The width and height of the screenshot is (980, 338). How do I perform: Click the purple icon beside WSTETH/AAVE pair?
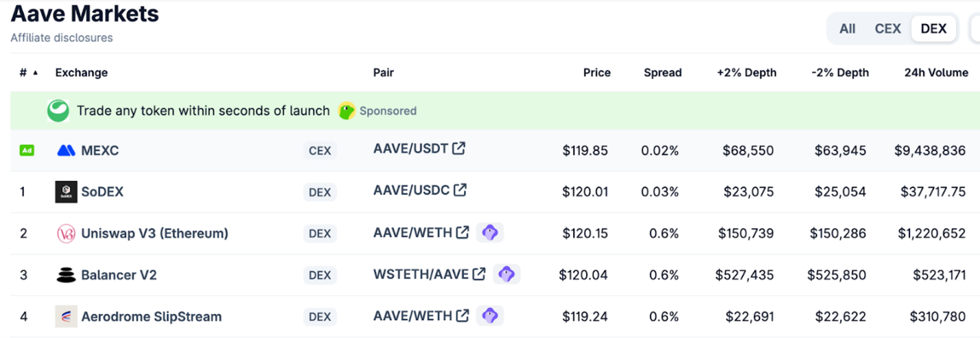[506, 274]
